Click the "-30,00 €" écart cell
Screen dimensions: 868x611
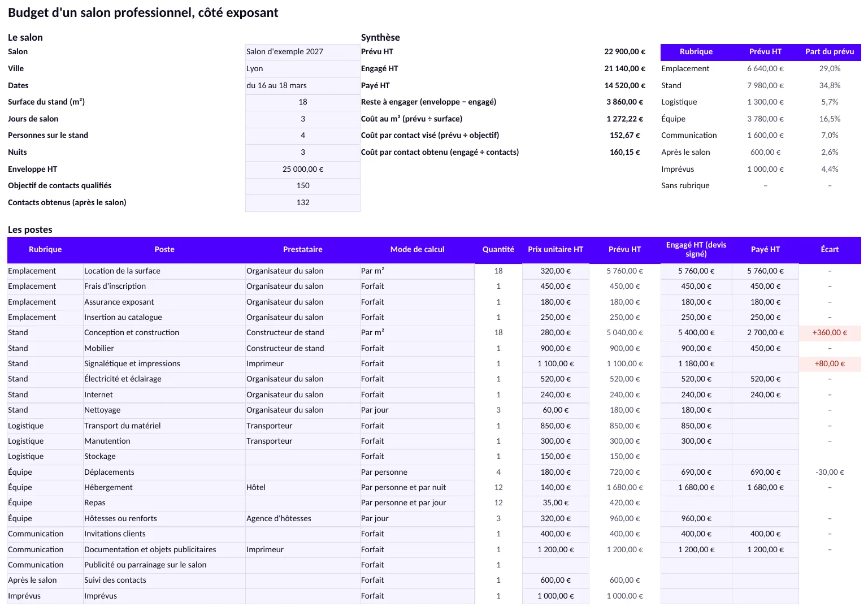(830, 473)
